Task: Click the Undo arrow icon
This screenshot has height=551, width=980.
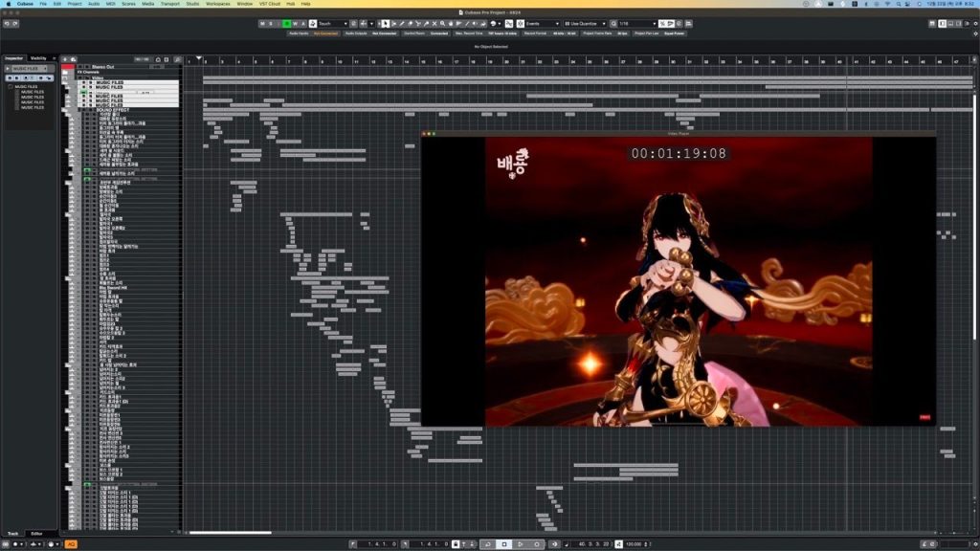Action: [x=7, y=24]
